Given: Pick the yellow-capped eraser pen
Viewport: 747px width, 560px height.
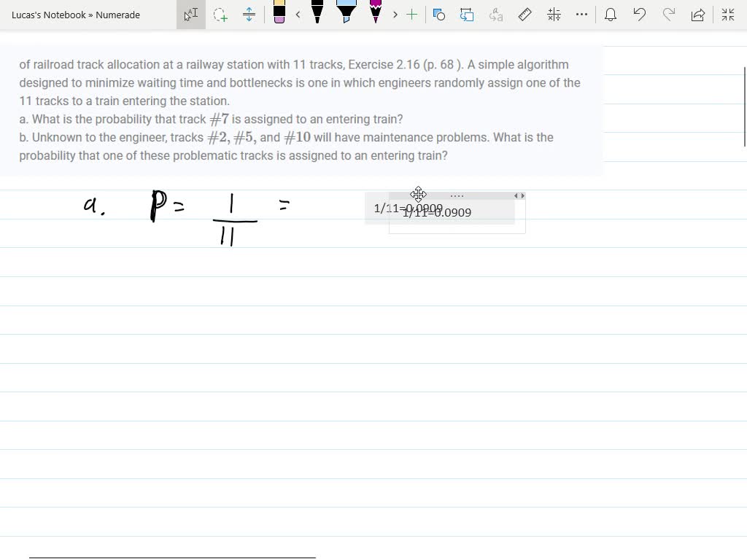Looking at the screenshot, I should point(279,13).
